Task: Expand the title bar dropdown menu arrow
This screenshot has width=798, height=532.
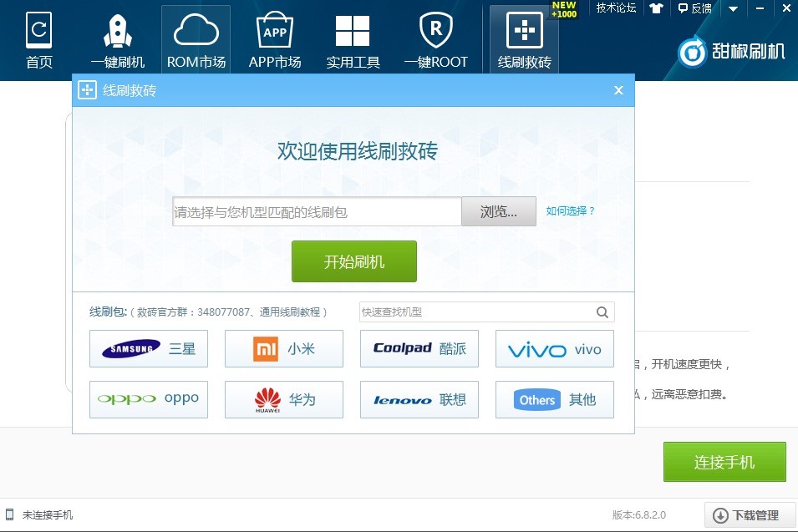Action: 733,8
